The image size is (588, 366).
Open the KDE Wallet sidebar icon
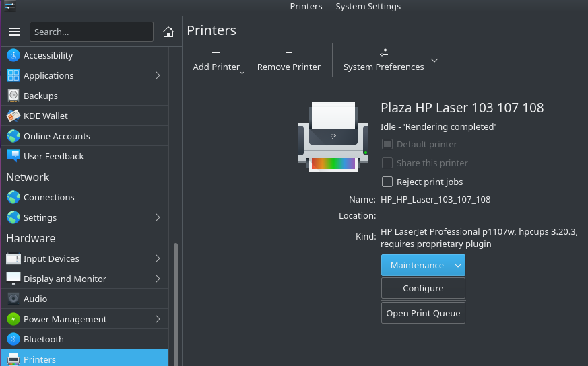point(13,116)
